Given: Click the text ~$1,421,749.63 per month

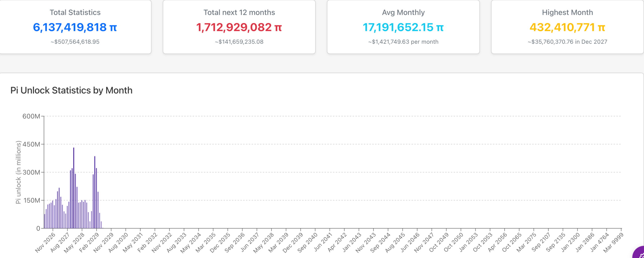Looking at the screenshot, I should [x=403, y=42].
